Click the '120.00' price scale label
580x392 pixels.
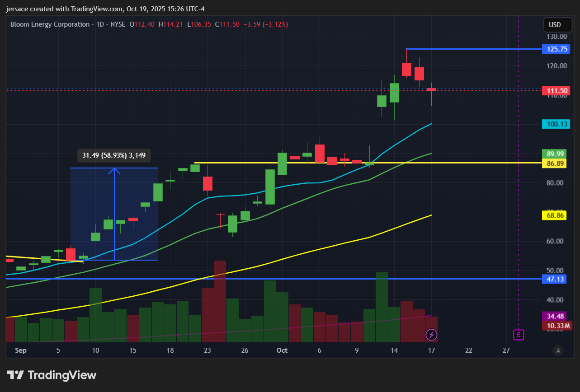pyautogui.click(x=556, y=66)
